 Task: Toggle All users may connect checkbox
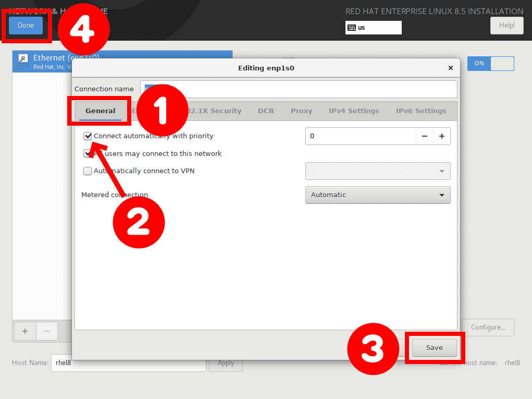pos(86,153)
